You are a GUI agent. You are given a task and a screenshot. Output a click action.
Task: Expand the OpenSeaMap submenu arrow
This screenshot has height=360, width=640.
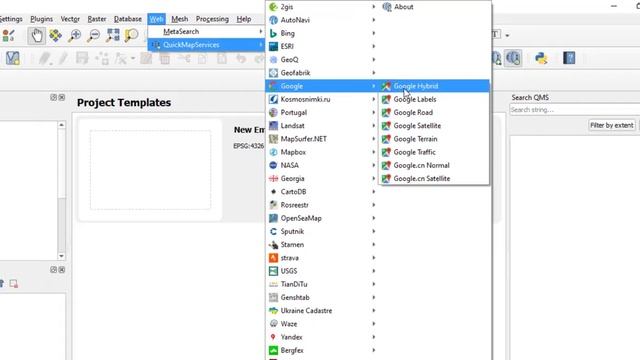[x=373, y=218]
